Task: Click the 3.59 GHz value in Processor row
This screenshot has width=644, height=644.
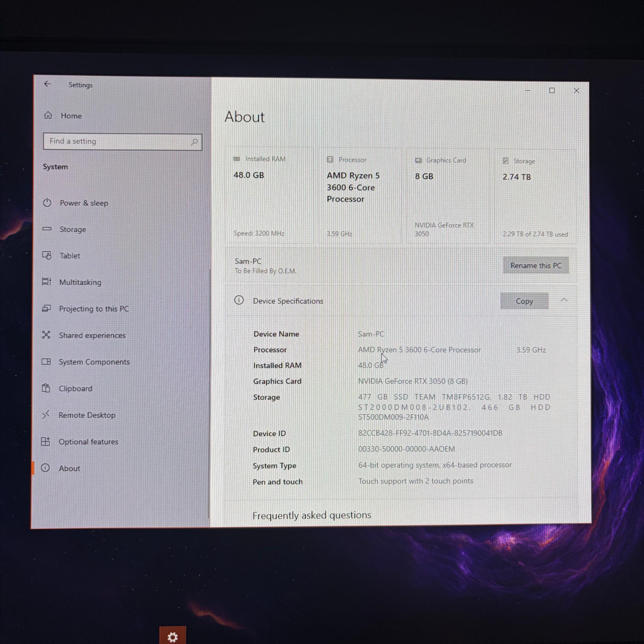Action: point(531,350)
